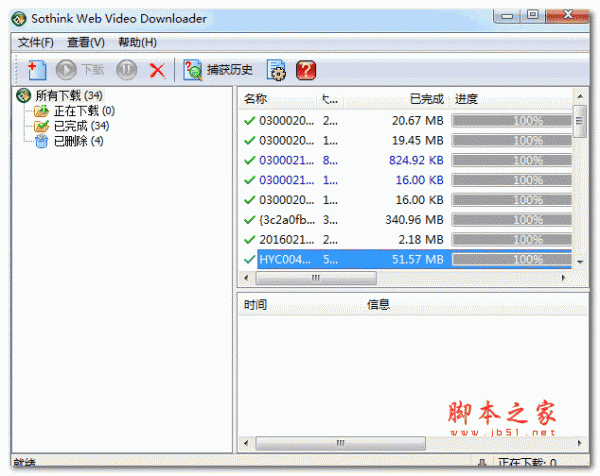
Task: Select the row with 20.67 MB
Action: pyautogui.click(x=406, y=121)
